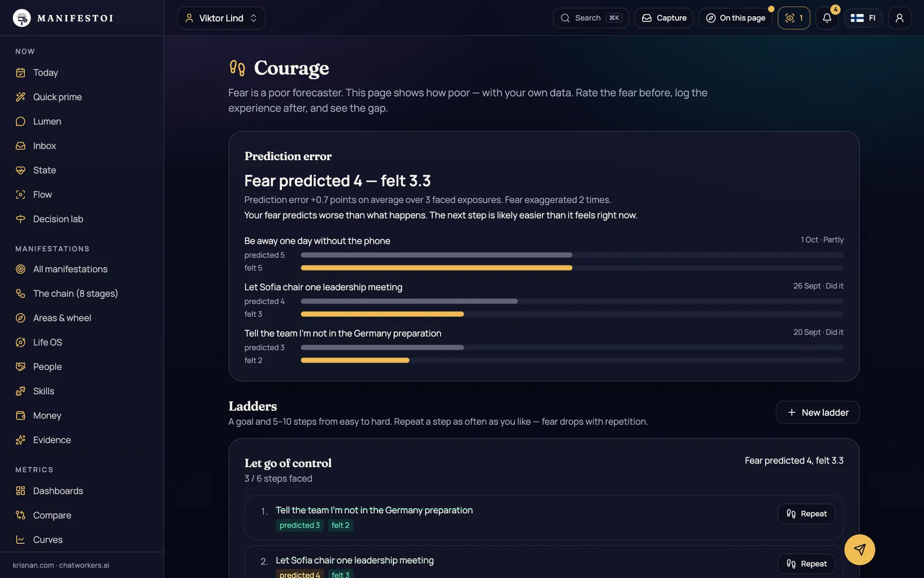Open the On this page menu
Image resolution: width=924 pixels, height=578 pixels.
(736, 18)
